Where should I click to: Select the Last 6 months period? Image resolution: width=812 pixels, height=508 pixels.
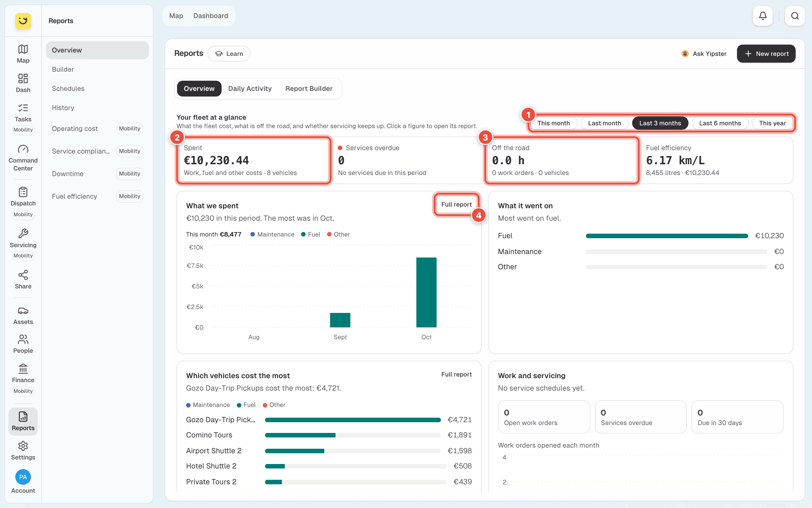pos(720,123)
